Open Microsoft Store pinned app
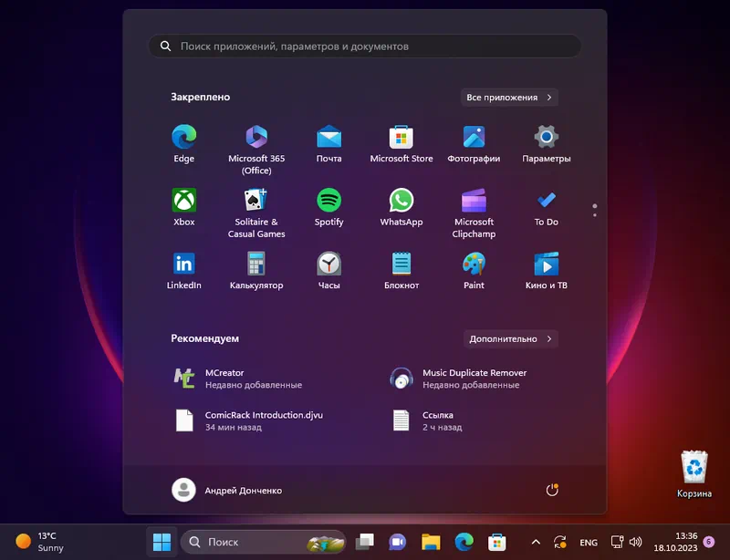Screen dimensions: 730x560 pos(401,144)
